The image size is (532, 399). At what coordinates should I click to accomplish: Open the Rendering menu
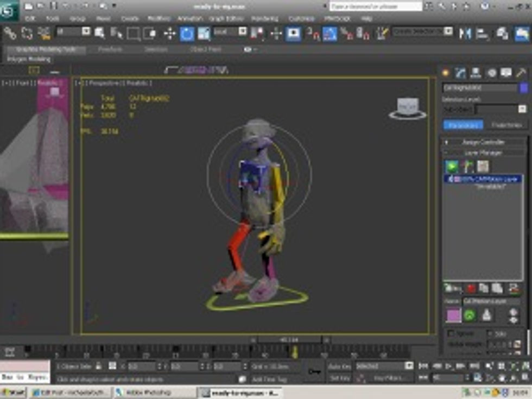[x=265, y=18]
